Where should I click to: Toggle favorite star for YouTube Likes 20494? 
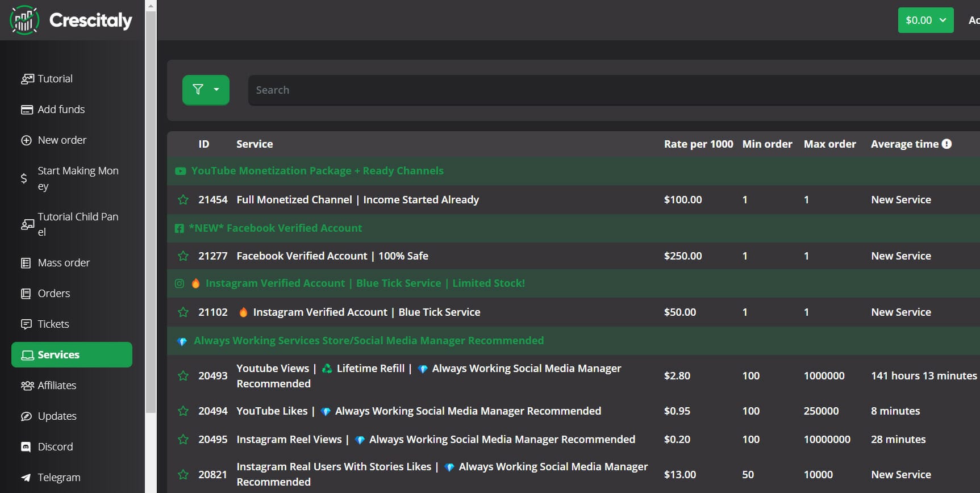coord(183,411)
